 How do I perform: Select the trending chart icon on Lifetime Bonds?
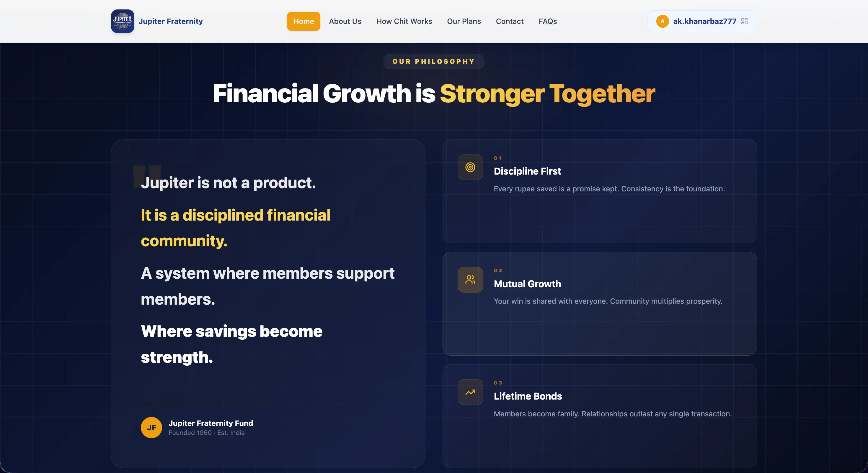pos(470,392)
